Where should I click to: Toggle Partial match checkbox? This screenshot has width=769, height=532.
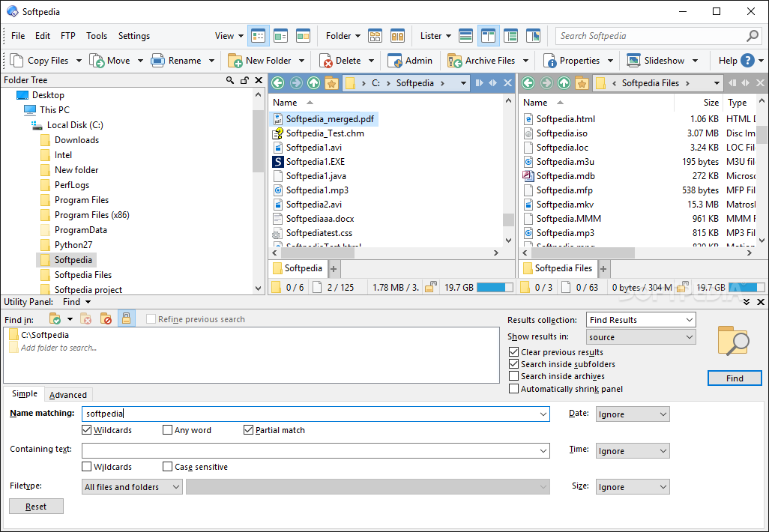pyautogui.click(x=248, y=430)
